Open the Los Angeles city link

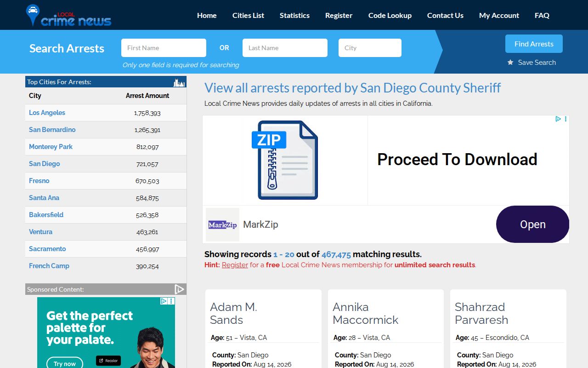pyautogui.click(x=47, y=113)
